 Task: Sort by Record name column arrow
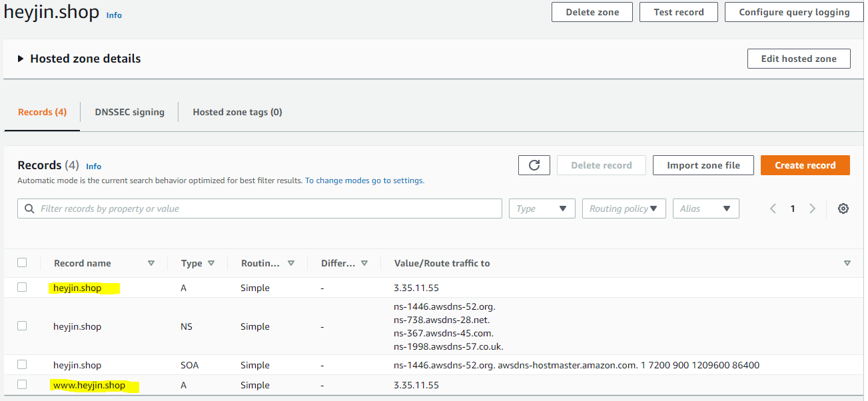151,263
